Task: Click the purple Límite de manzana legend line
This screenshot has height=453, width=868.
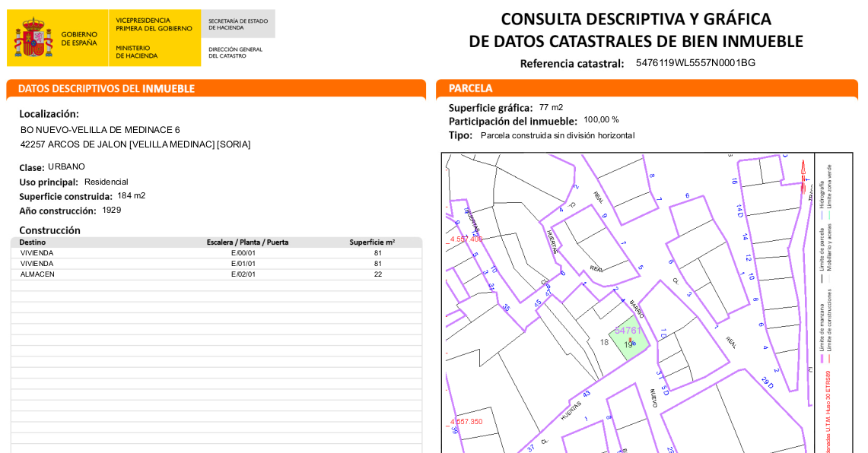Action: [821, 357]
